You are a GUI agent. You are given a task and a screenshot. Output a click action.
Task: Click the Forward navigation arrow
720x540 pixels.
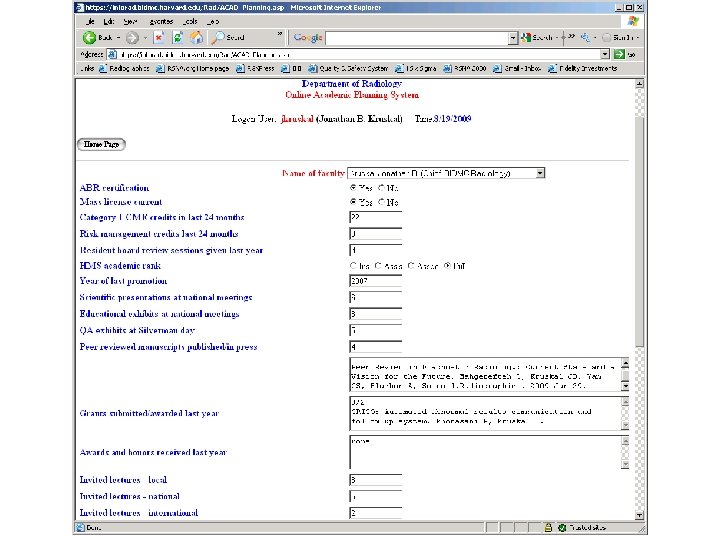click(x=132, y=38)
